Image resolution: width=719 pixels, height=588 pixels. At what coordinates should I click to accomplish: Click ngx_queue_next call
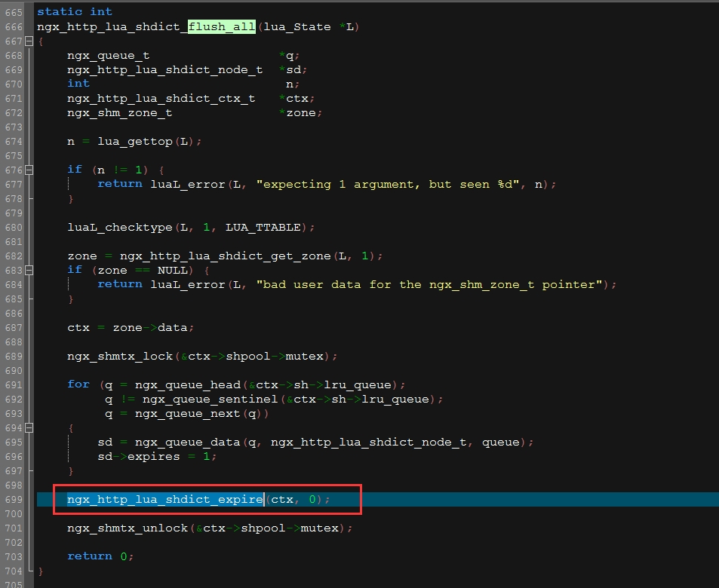pyautogui.click(x=188, y=413)
